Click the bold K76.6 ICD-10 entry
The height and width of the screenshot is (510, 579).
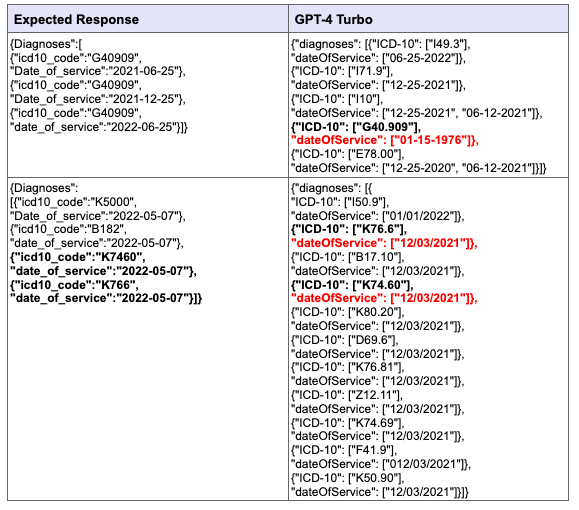coord(349,229)
